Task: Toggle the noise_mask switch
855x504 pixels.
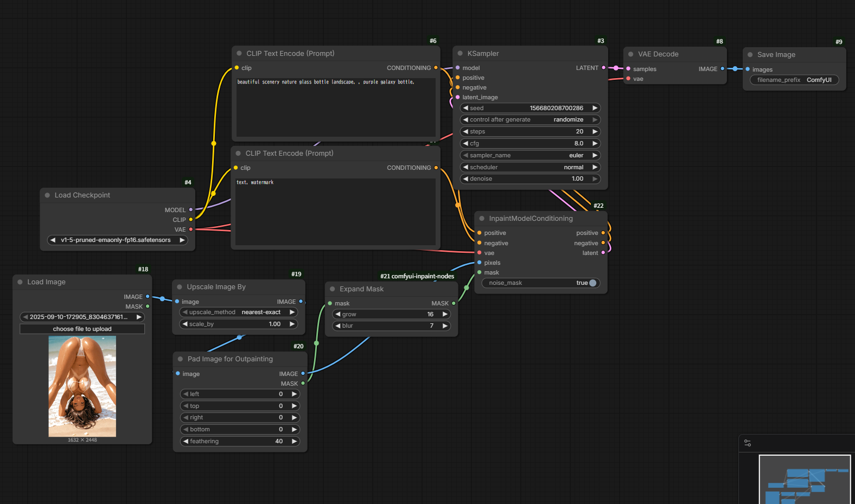Action: [x=592, y=283]
